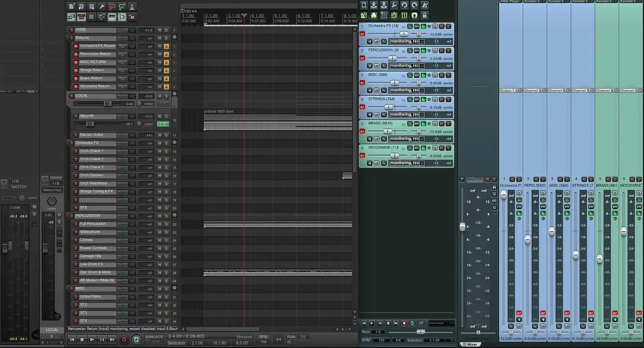The height and width of the screenshot is (348, 644).
Task: Solo the LOCAL track
Action: [x=166, y=96]
